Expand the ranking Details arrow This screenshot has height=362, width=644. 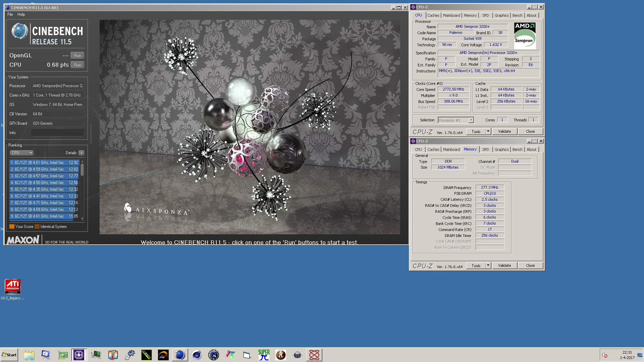(x=82, y=153)
